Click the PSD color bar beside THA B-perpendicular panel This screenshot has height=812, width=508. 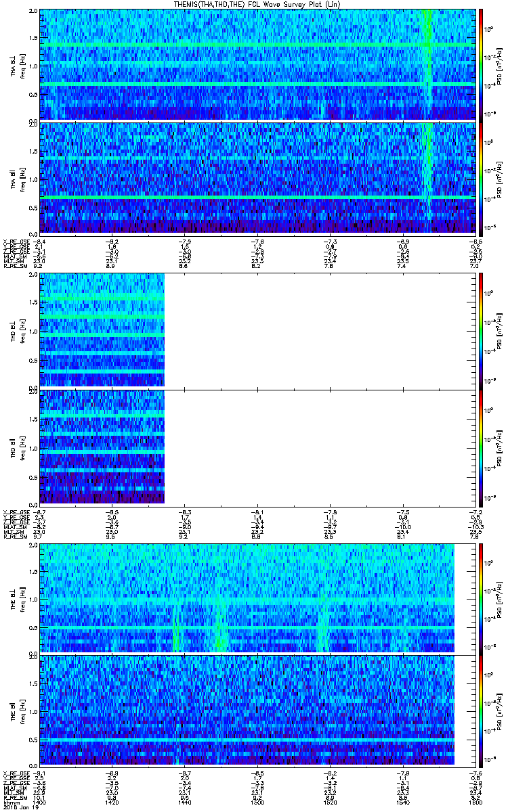click(x=480, y=65)
